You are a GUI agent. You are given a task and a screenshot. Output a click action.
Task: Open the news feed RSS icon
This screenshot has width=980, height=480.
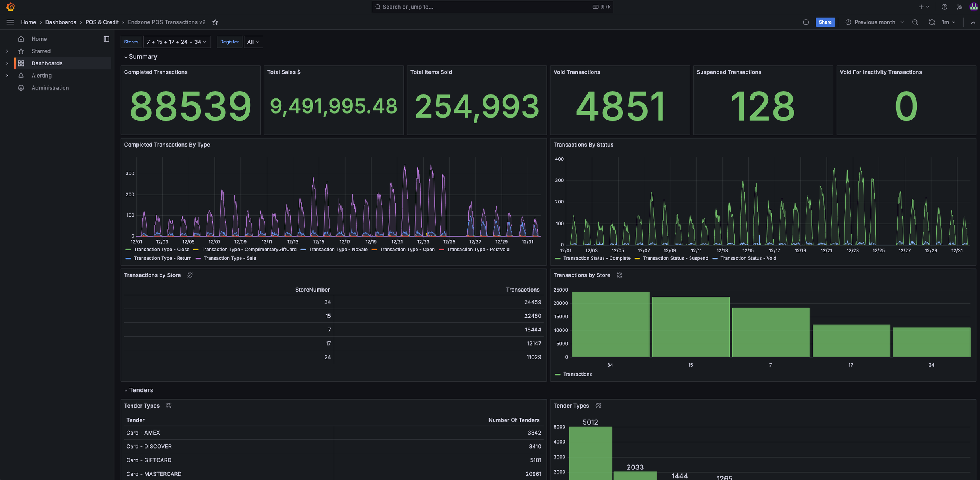[959, 7]
